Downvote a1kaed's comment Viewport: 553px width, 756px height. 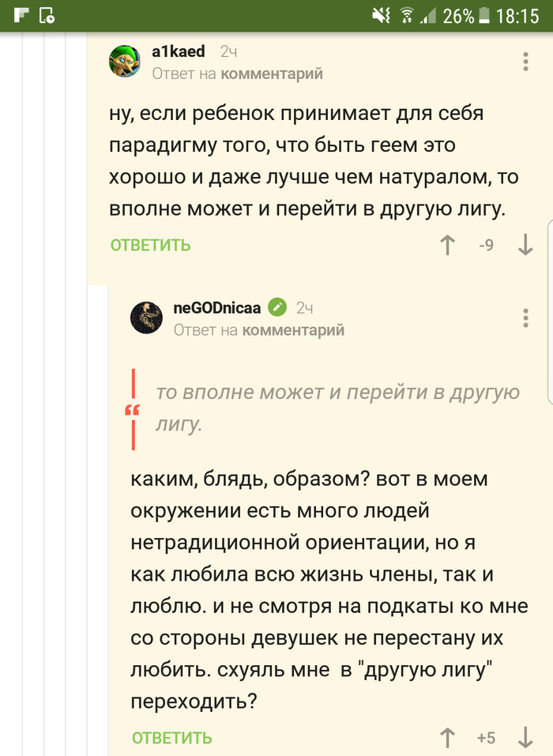525,245
